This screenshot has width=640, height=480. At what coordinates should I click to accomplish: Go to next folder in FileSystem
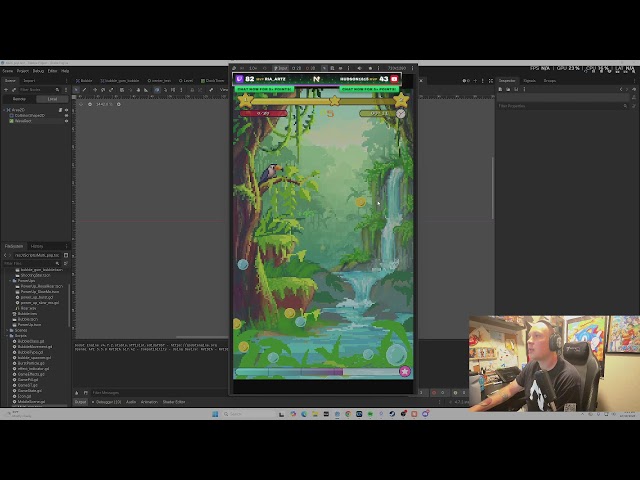coord(11,255)
